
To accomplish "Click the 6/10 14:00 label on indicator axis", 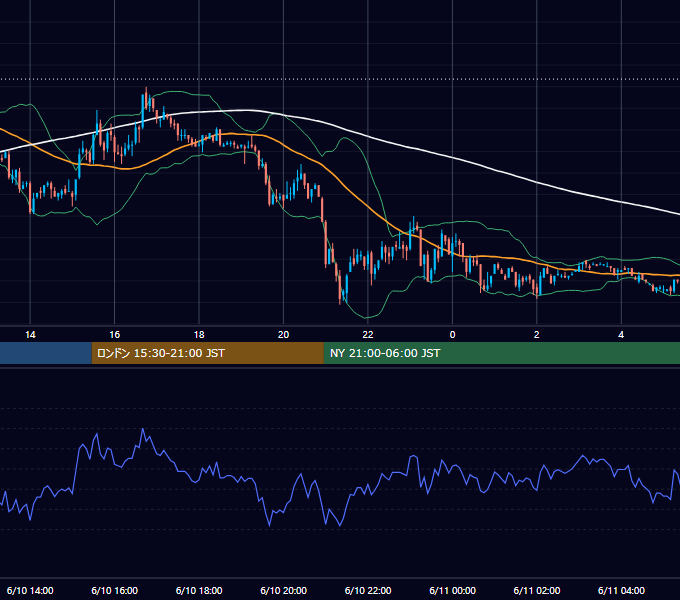I will pyautogui.click(x=30, y=590).
